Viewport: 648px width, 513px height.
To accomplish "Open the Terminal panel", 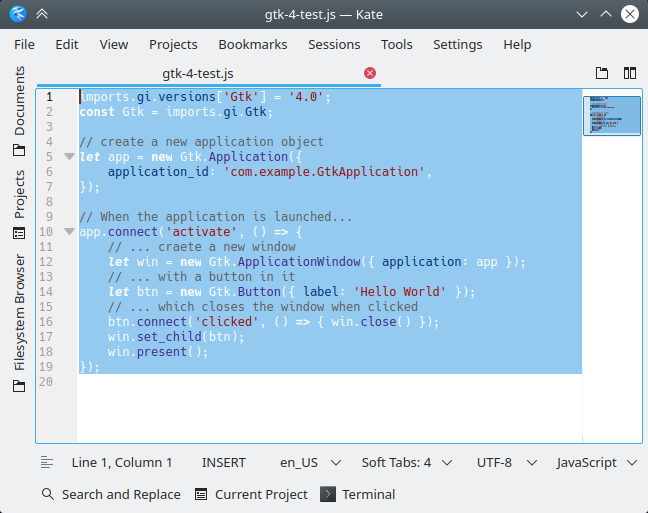I will click(x=357, y=494).
